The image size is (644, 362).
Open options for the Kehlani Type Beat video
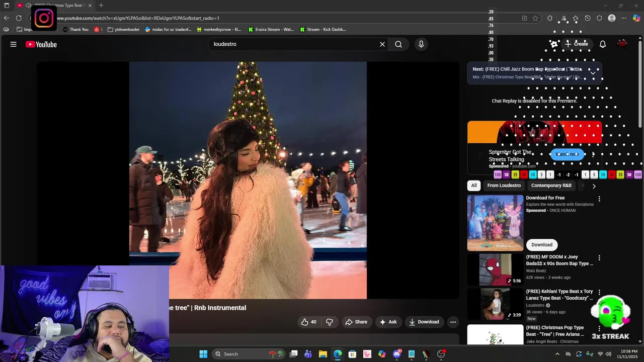[599, 293]
